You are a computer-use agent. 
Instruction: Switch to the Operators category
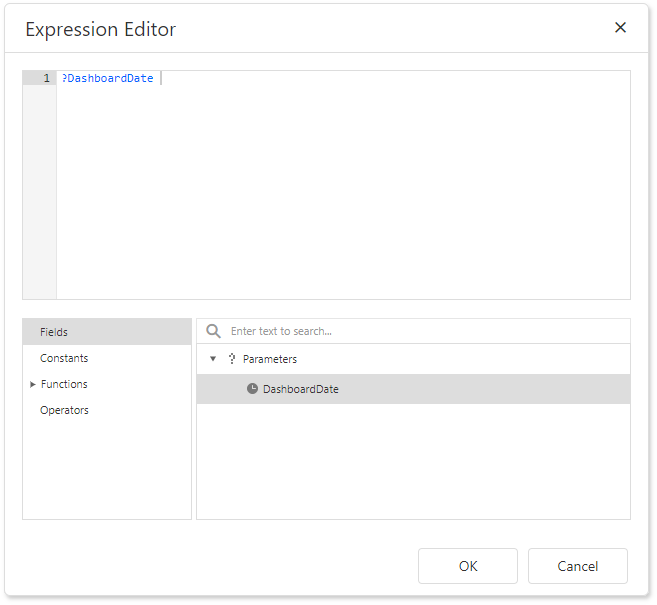click(64, 410)
